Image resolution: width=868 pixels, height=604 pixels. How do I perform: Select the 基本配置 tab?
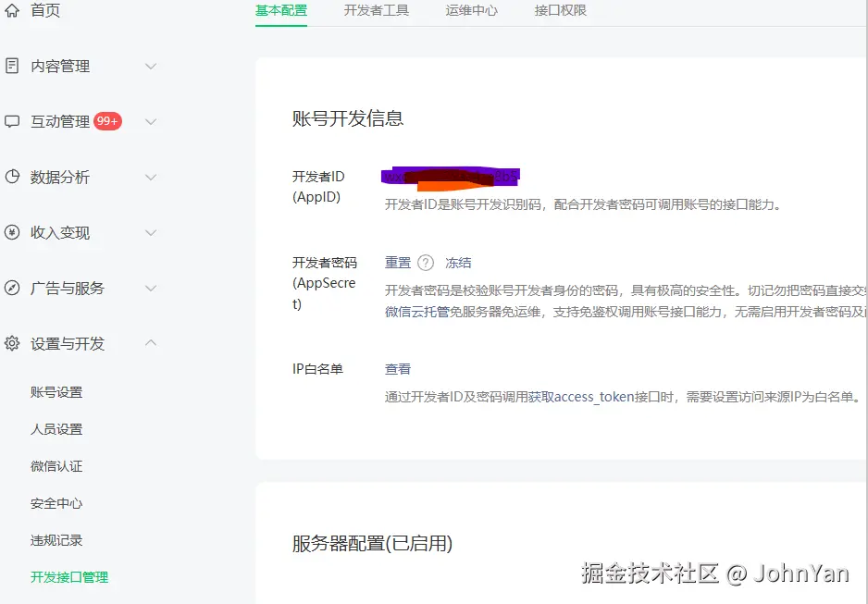click(x=280, y=10)
